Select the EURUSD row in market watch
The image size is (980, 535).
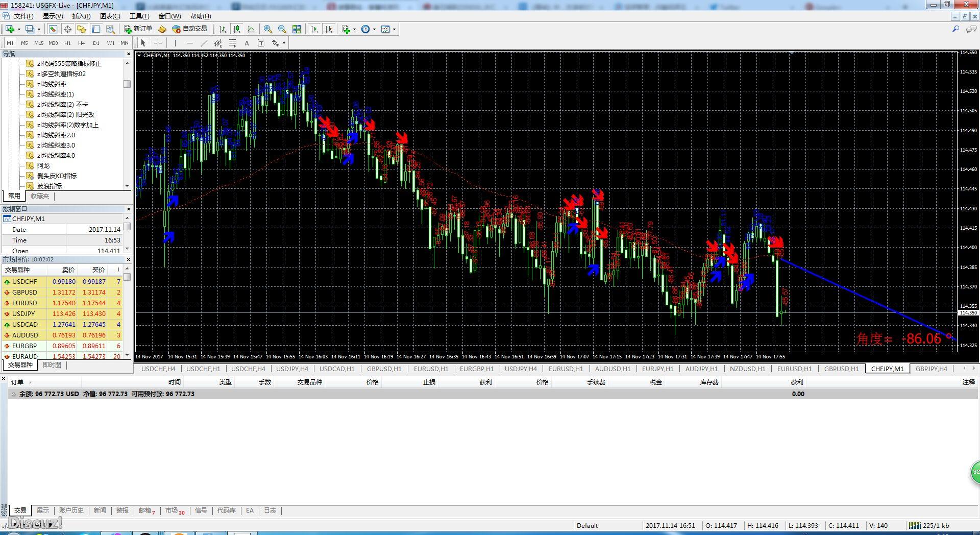coord(62,303)
